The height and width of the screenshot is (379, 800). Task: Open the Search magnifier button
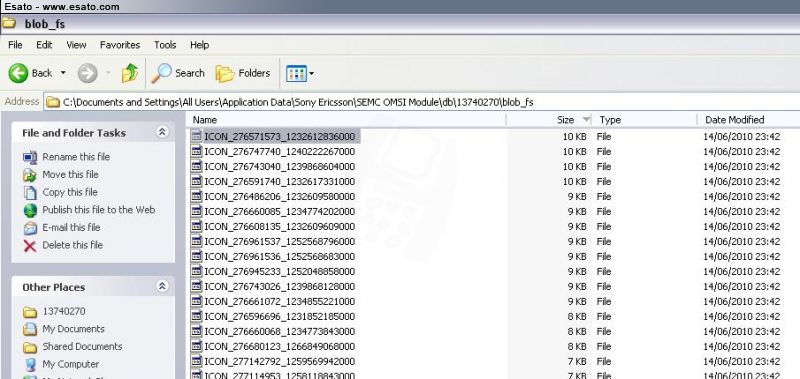tap(177, 73)
